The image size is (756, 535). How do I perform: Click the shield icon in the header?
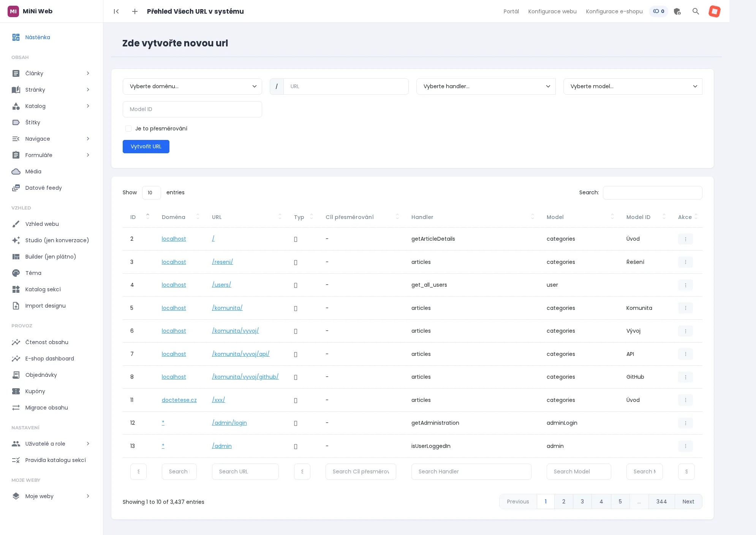pos(677,11)
